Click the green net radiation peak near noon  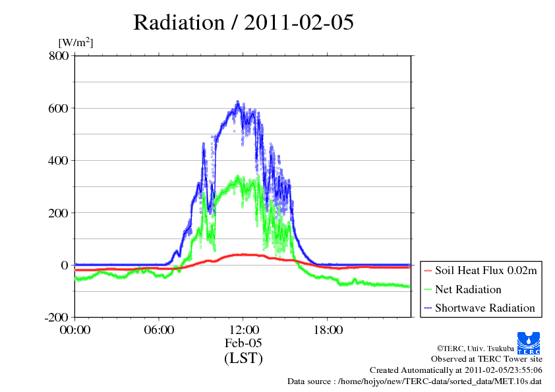[237, 177]
